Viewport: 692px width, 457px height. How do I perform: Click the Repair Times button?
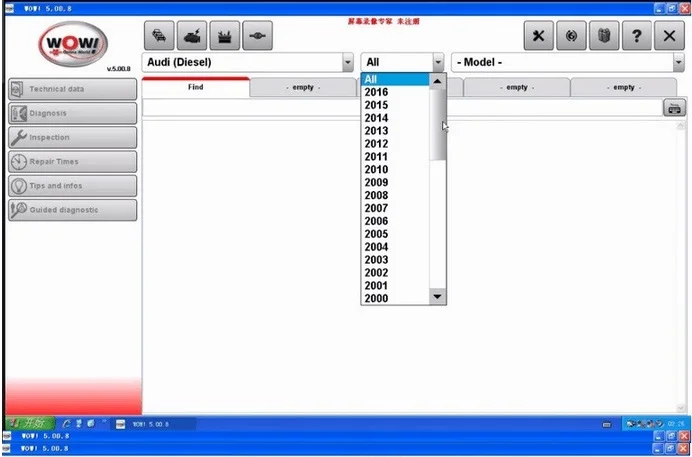tap(73, 161)
